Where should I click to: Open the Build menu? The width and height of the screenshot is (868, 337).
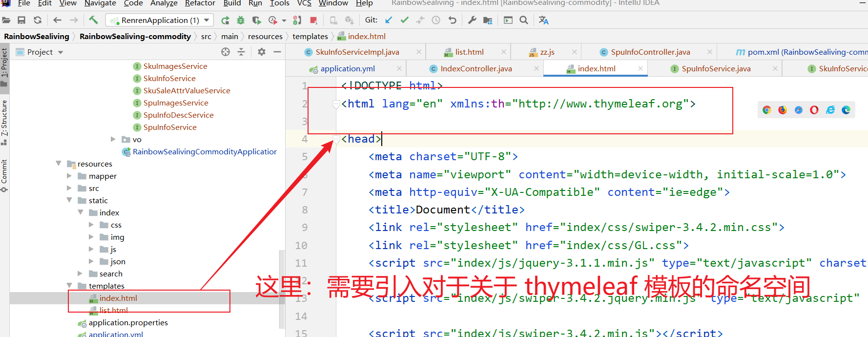click(232, 3)
